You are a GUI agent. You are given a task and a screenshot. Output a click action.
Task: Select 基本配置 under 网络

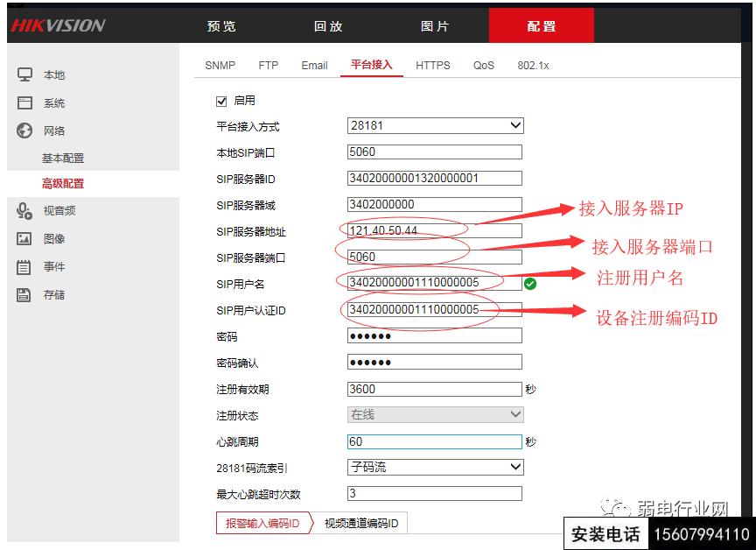click(63, 159)
